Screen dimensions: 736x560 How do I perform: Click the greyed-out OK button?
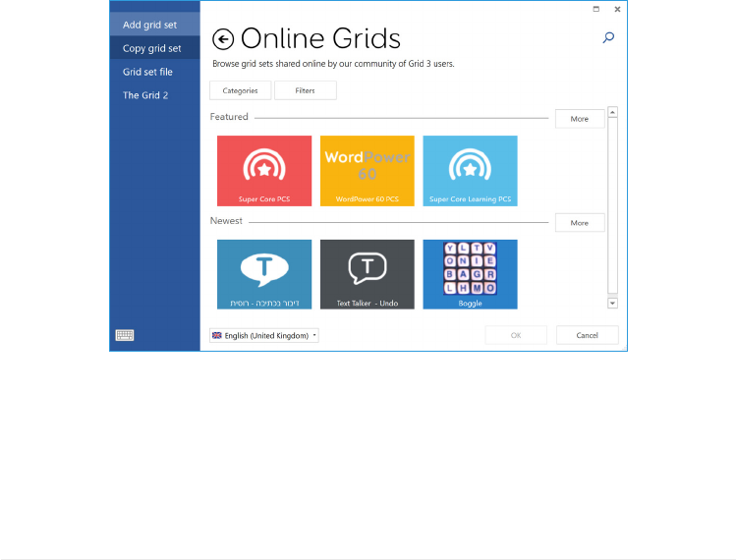pos(516,335)
